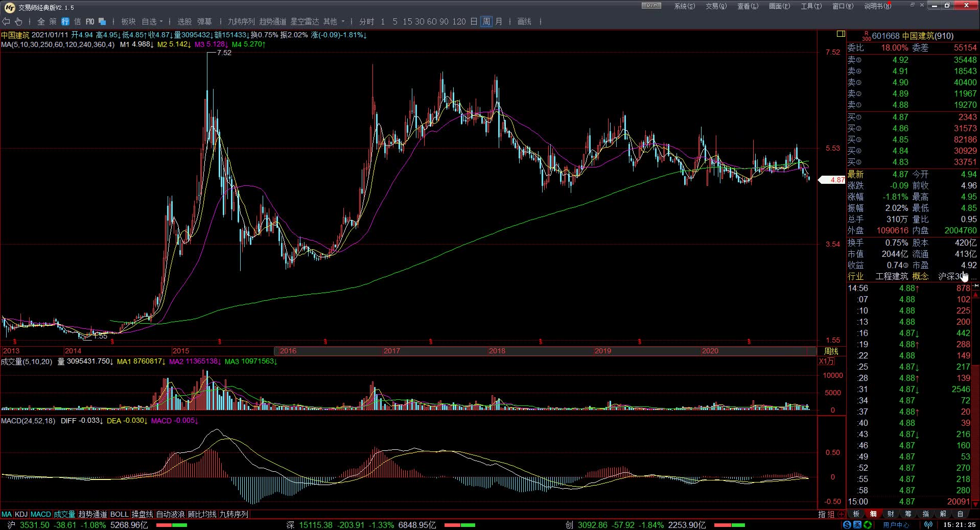This screenshot has width=980, height=530.
Task: Select the 周 weekly period
Action: (x=486, y=21)
